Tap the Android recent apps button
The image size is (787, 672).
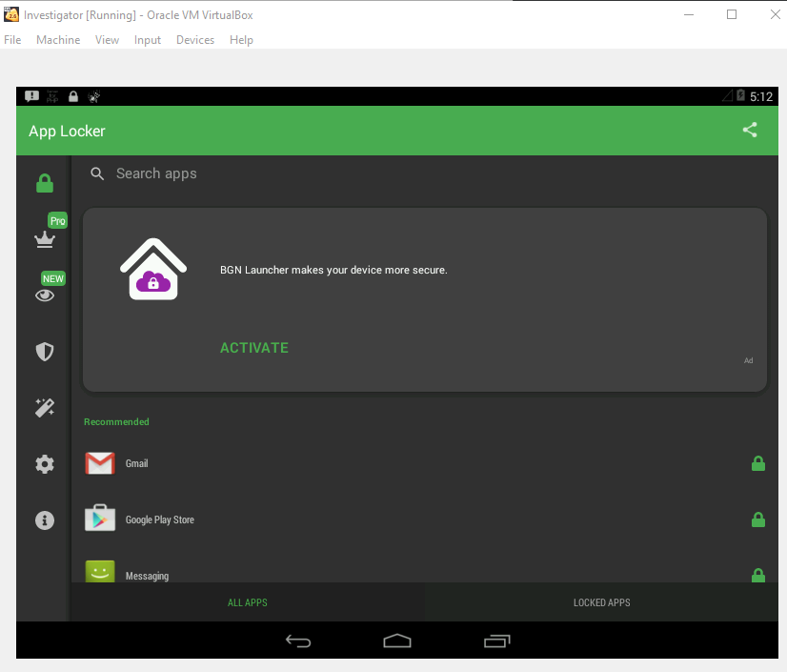pyautogui.click(x=497, y=641)
